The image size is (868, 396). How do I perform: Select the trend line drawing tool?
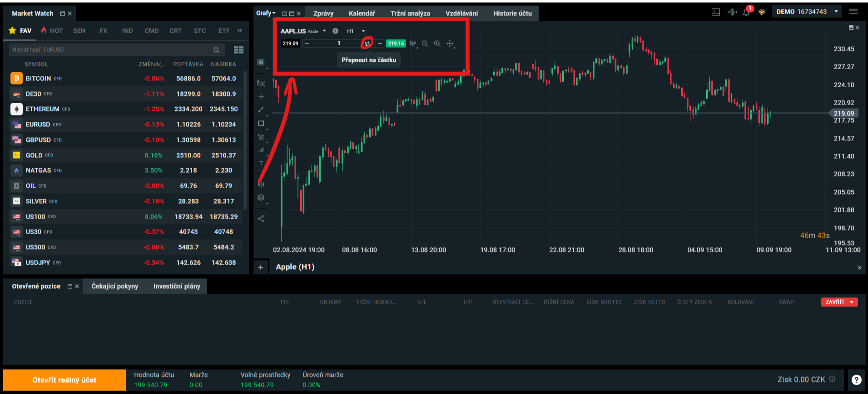(x=261, y=110)
